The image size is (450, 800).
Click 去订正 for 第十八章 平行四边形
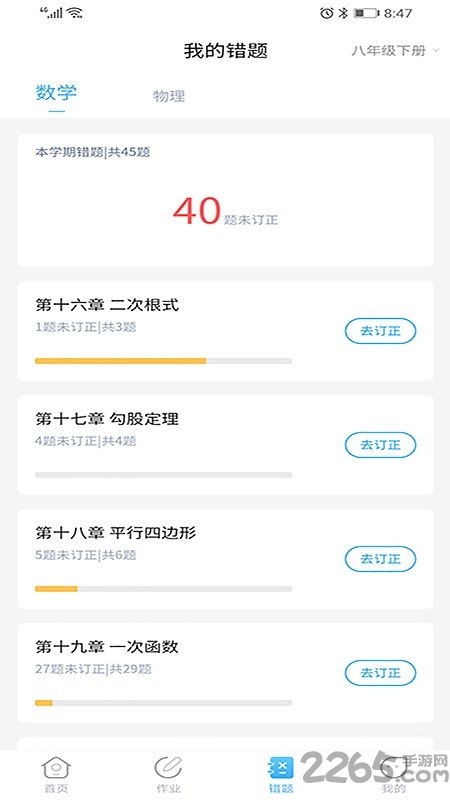click(381, 559)
